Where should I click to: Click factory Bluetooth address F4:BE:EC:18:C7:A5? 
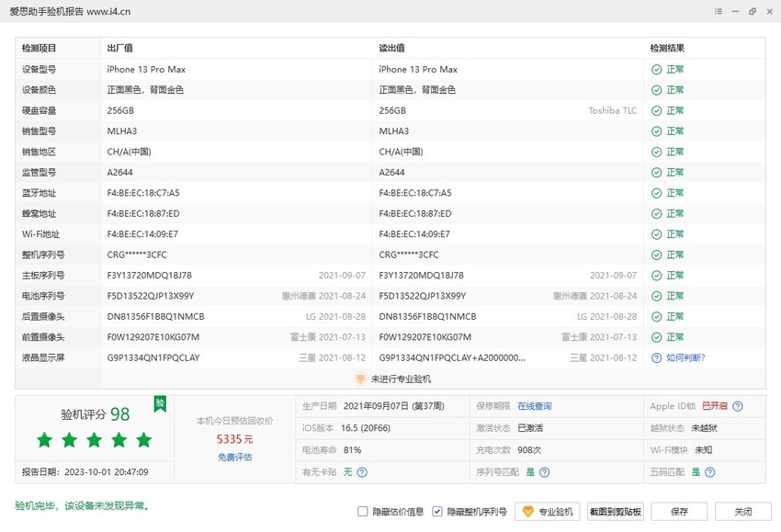(143, 193)
